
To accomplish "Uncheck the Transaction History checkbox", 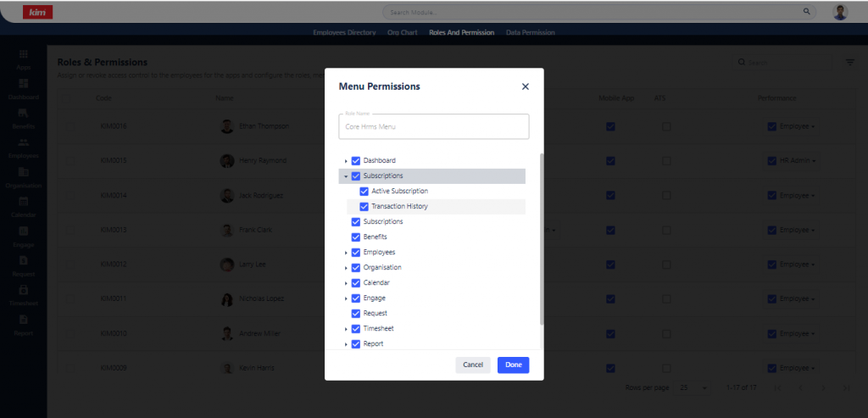I will (x=364, y=207).
